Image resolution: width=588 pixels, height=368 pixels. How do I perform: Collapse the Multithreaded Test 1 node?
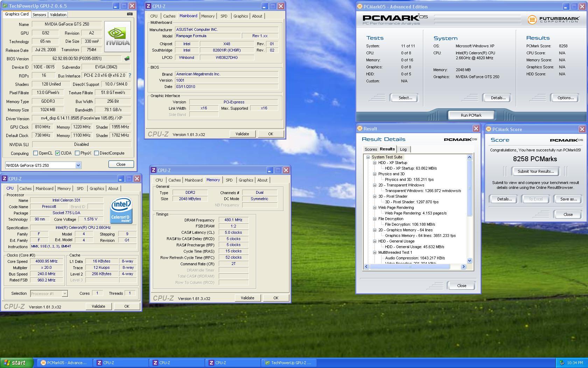point(374,252)
